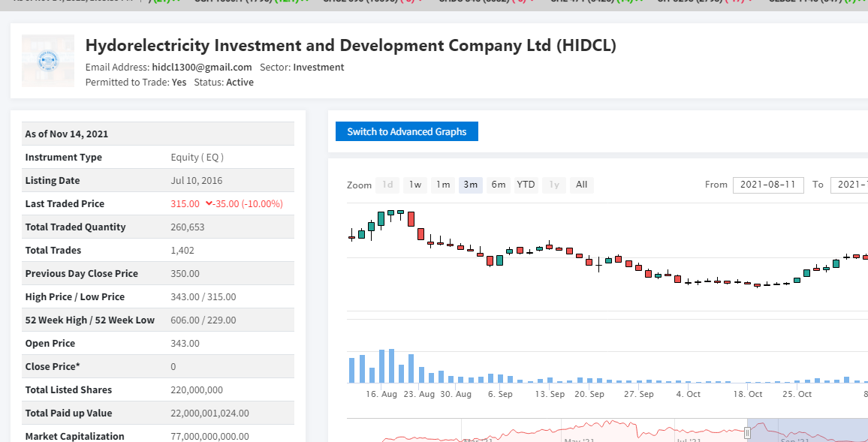Select the company title with (HIDCL)
Viewport: 868px width, 442px height.
click(351, 45)
